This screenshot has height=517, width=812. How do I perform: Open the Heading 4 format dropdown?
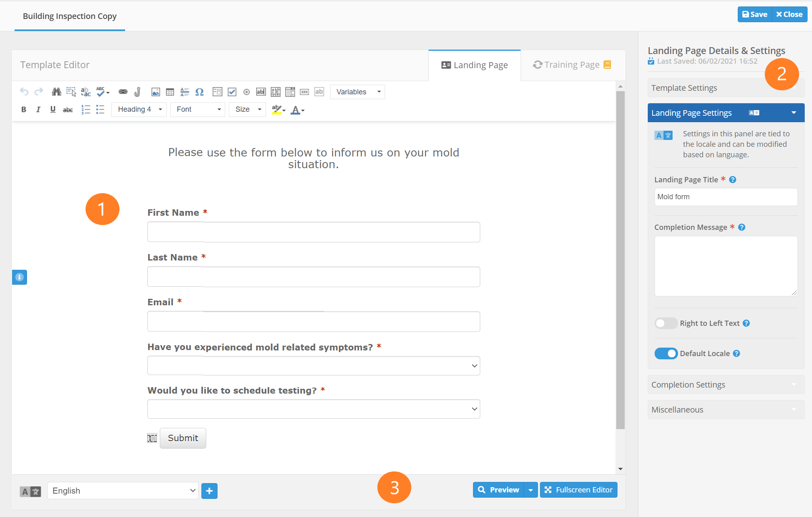(x=139, y=110)
